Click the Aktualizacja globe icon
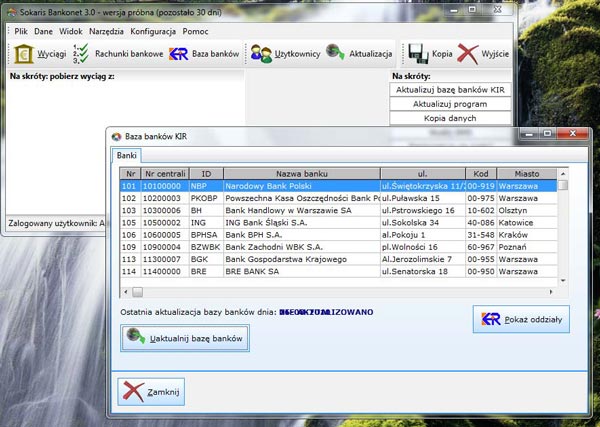600x427 pixels. click(335, 53)
